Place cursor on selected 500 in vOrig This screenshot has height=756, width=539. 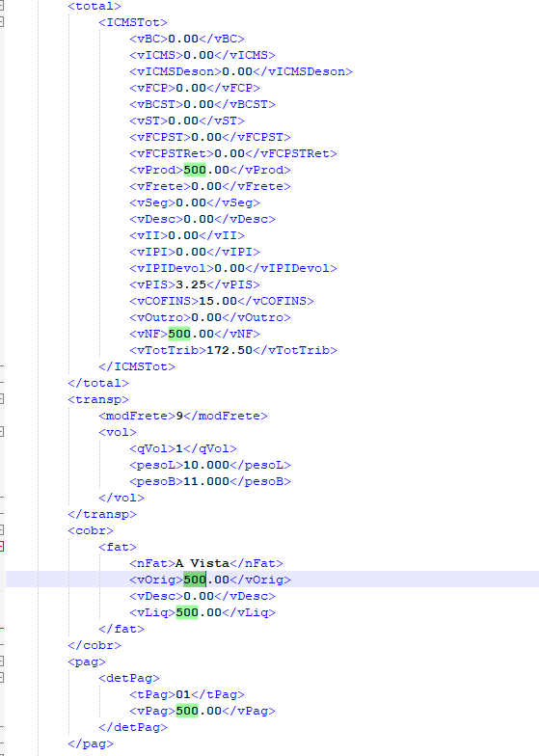[195, 580]
